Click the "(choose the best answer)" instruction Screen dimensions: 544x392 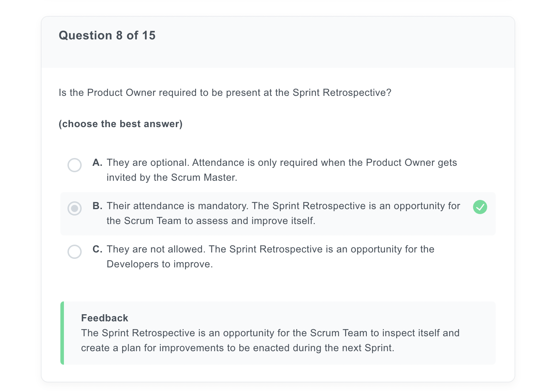[120, 124]
